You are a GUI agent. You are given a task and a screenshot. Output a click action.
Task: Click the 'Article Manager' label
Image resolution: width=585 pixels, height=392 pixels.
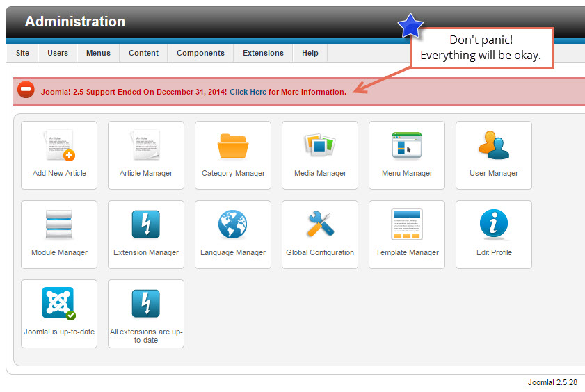[146, 173]
